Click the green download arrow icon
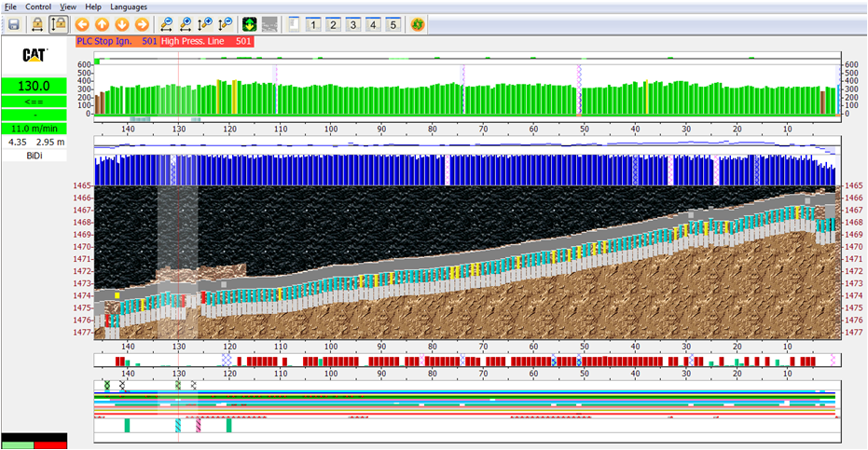The image size is (868, 450). pos(250,24)
